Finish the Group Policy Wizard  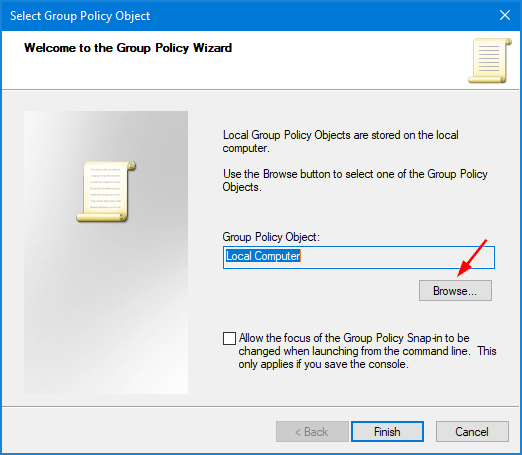(387, 432)
